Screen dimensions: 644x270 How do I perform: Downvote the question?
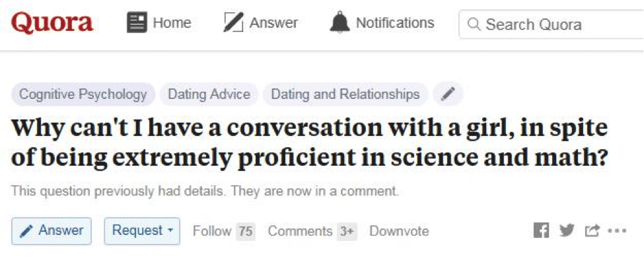pos(399,231)
